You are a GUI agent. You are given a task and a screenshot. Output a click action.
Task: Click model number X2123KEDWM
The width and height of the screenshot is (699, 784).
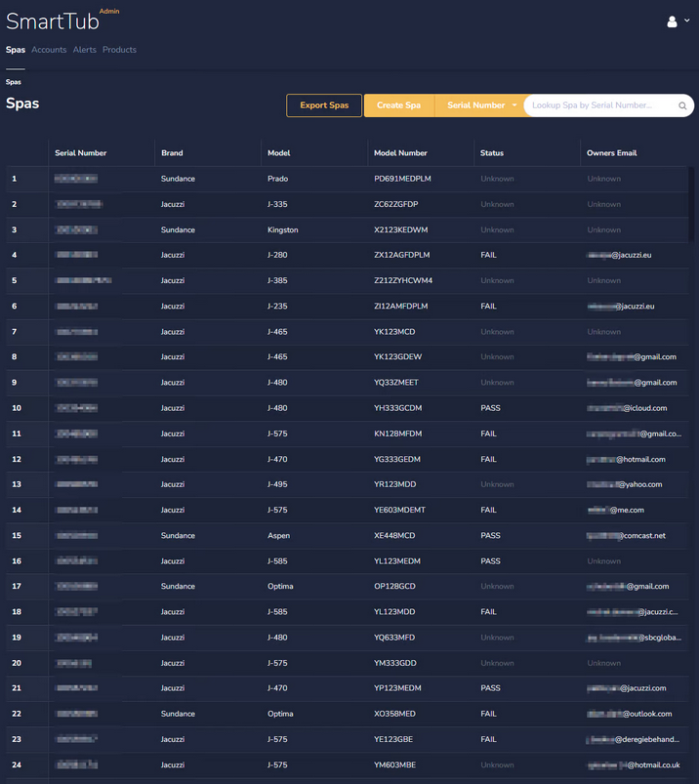pos(401,230)
